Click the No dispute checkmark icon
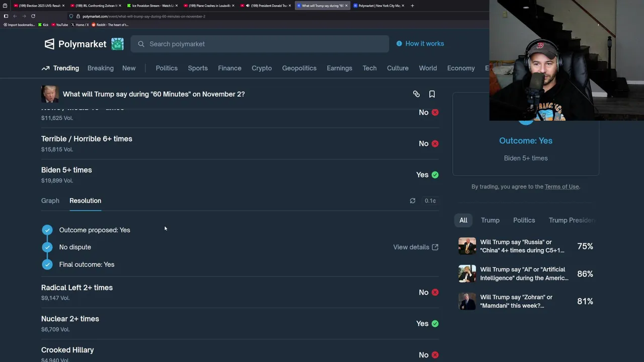The image size is (644, 362). click(x=47, y=247)
